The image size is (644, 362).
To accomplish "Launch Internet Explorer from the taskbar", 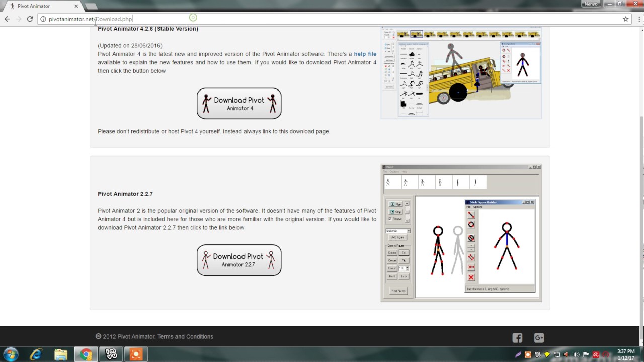I will pos(36,354).
